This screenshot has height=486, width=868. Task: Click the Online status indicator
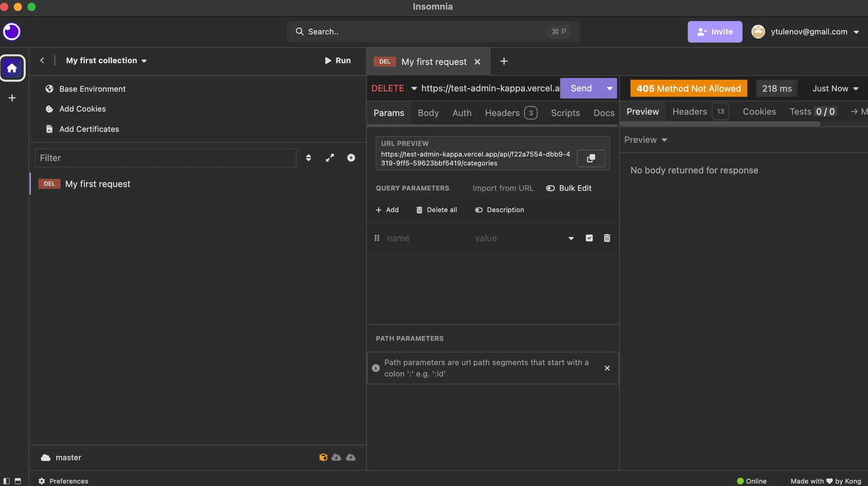click(x=752, y=481)
